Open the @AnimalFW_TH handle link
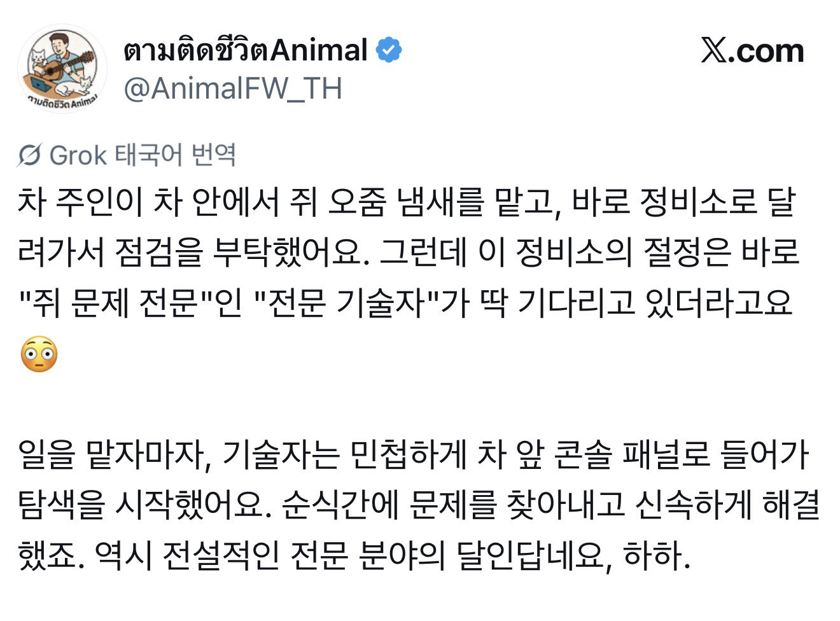 tap(233, 88)
